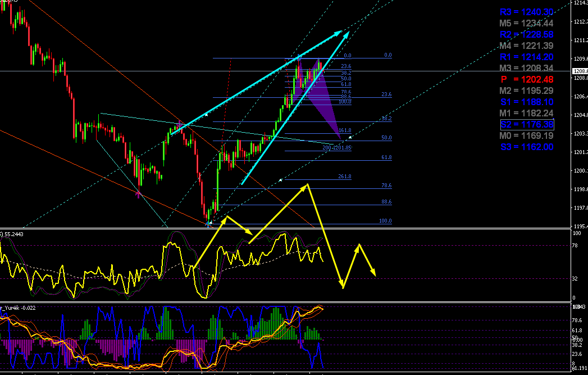Viewport: 588px width, 375px height.
Task: Click 1204.8 on the price axis
Action: pos(580,115)
